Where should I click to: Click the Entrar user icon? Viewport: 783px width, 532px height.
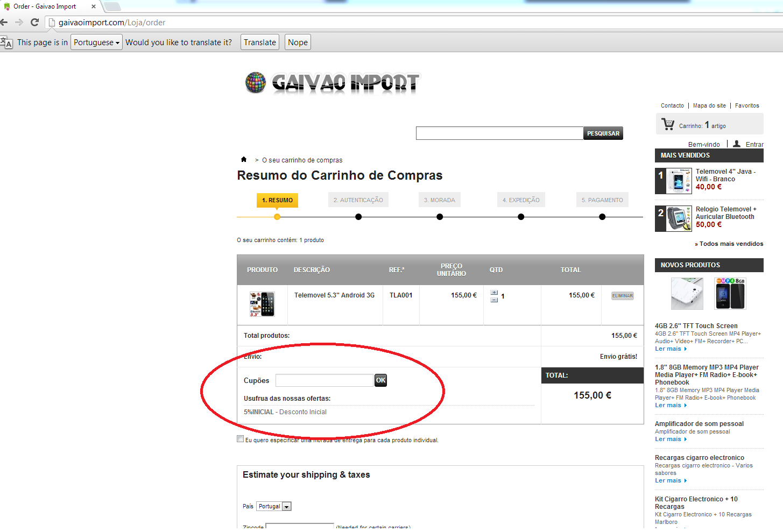click(x=737, y=144)
